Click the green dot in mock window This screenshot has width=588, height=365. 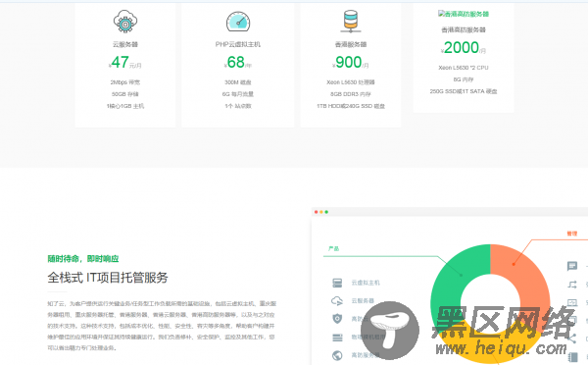point(326,212)
